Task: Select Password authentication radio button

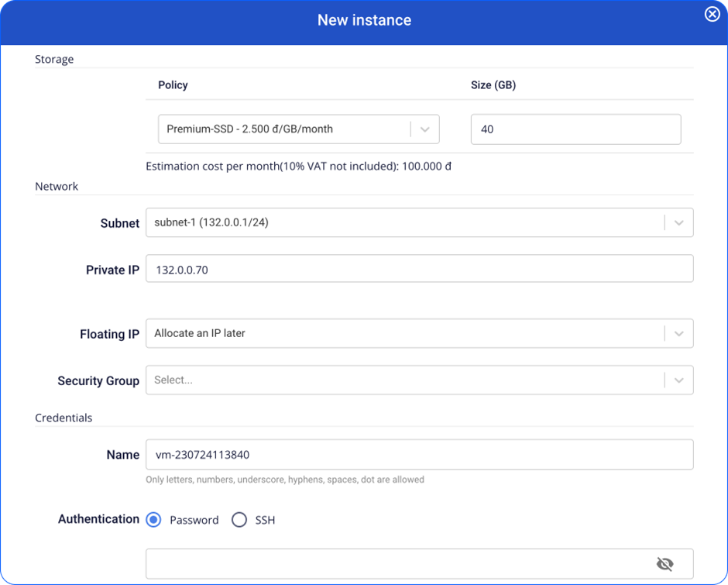Action: tap(153, 520)
